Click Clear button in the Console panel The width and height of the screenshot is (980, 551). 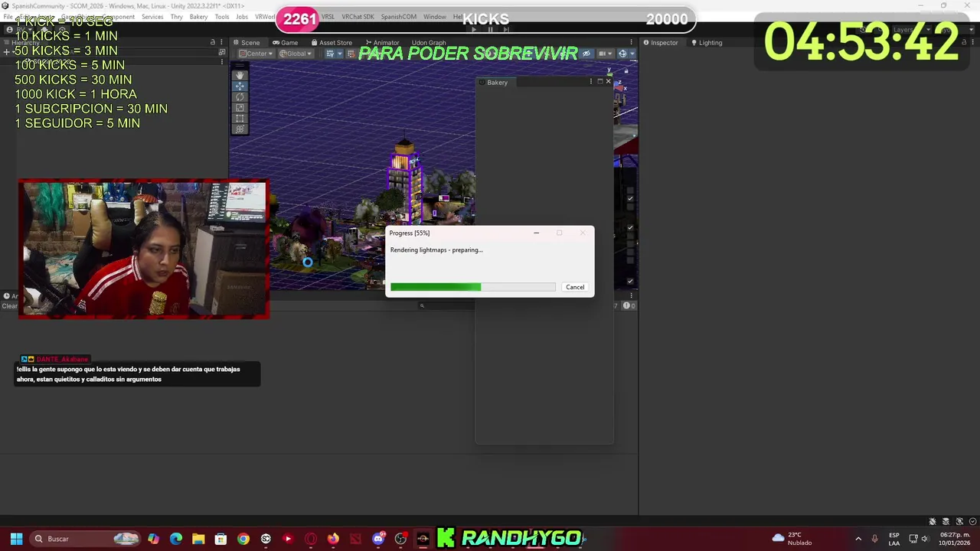[x=9, y=306]
